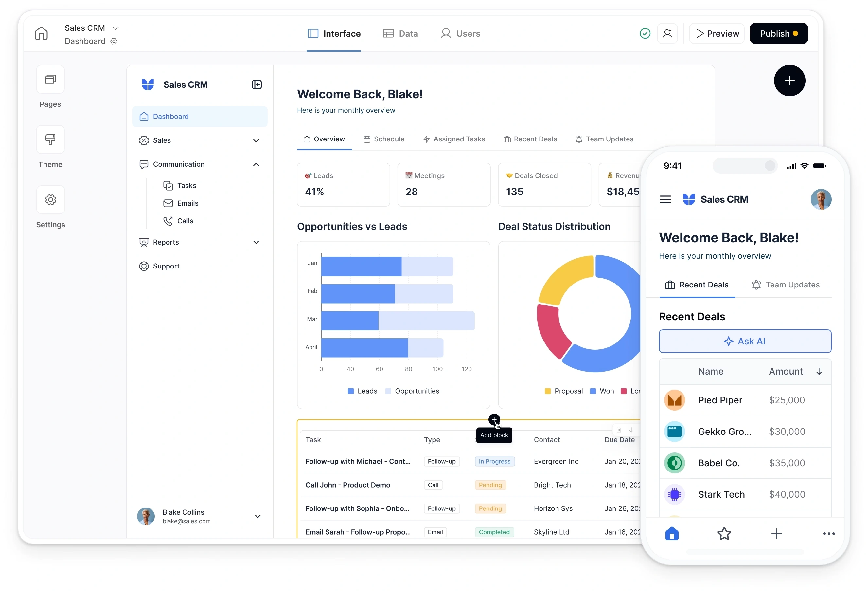Select Recent Deals tab in mobile preview

pos(697,285)
